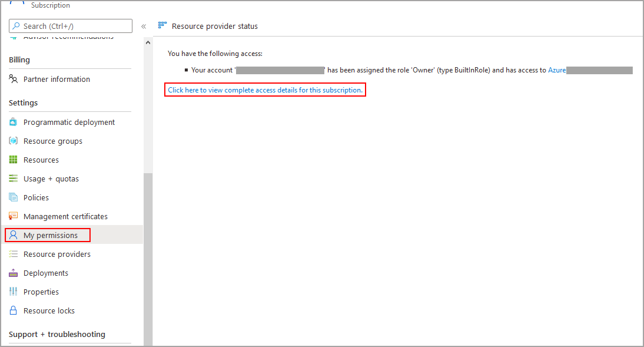Open Resource providers from the Settings menu
Screen dimensions: 644x347
[57, 254]
